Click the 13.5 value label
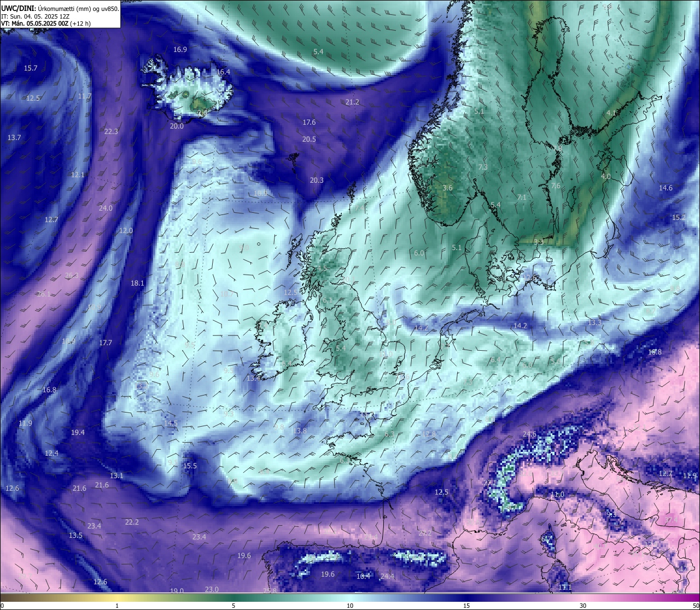700x610 pixels. coord(75,536)
